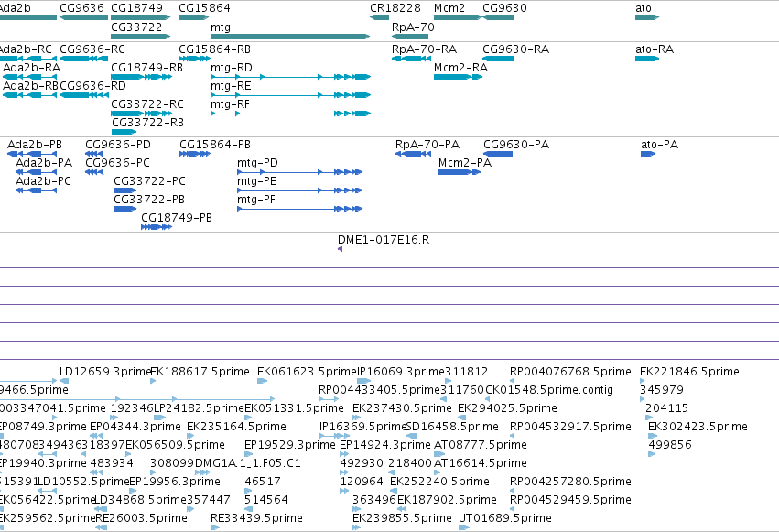Select transcript CG9636-RD
The image size is (779, 532).
click(84, 95)
